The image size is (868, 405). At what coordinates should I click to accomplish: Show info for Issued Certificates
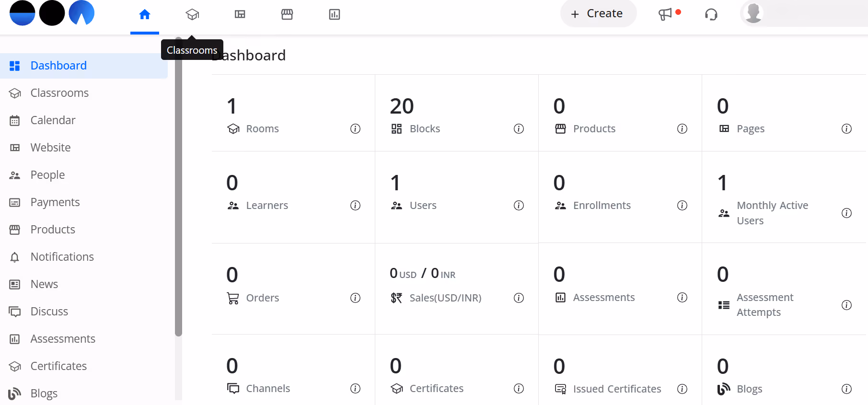(x=682, y=389)
